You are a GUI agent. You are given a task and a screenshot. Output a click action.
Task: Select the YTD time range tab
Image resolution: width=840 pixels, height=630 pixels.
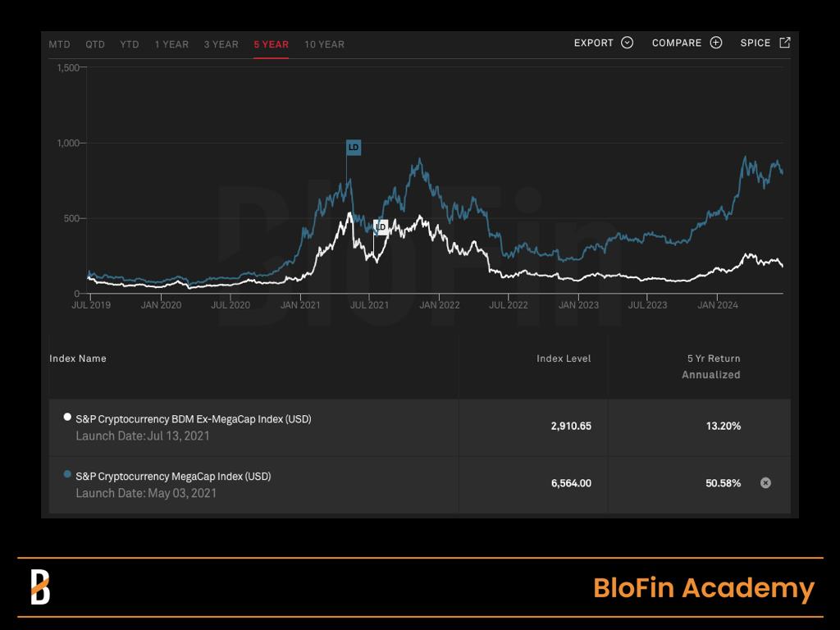coord(128,44)
